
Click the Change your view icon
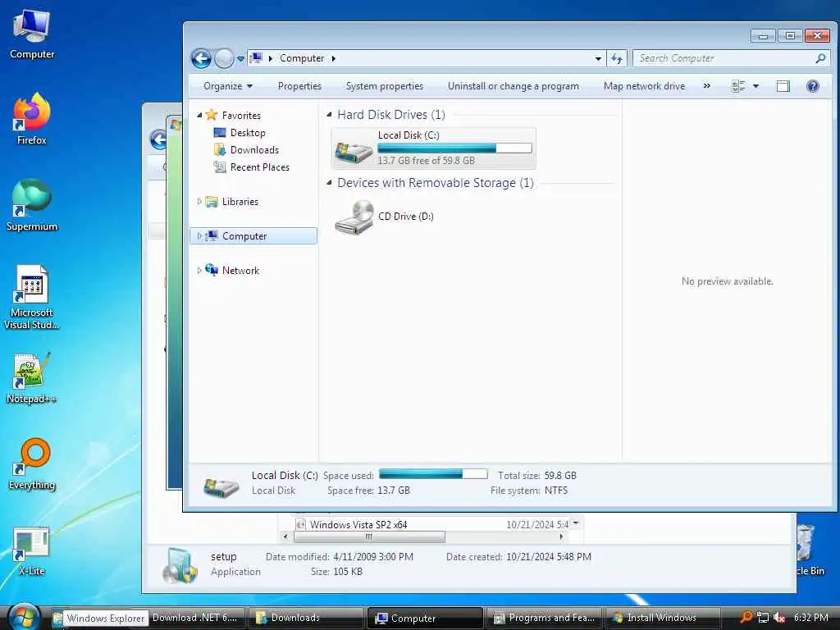(x=737, y=86)
